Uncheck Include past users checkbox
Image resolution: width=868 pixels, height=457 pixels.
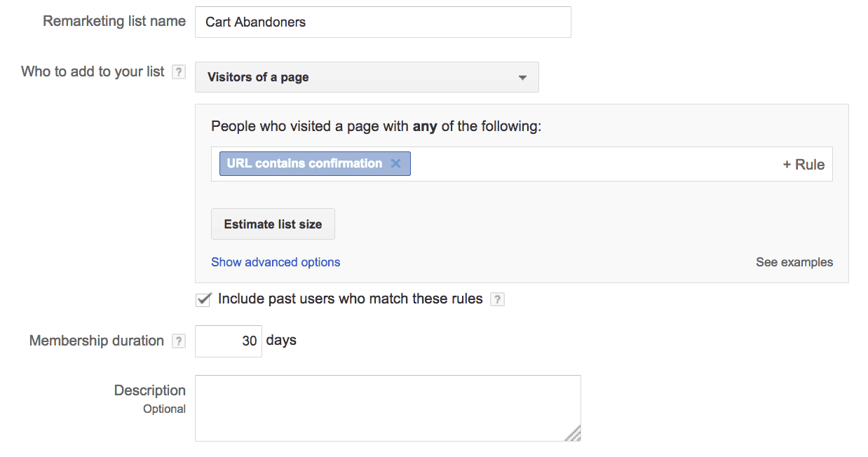click(x=203, y=299)
